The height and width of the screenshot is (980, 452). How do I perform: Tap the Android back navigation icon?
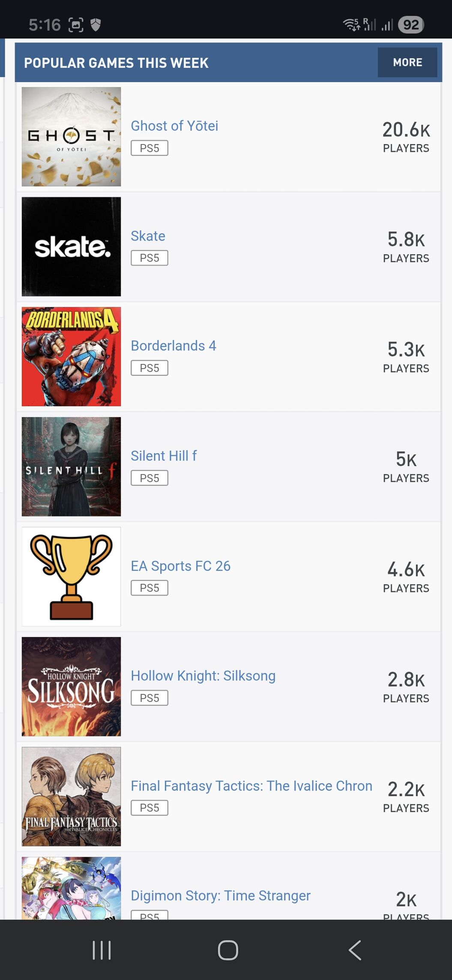coord(355,950)
